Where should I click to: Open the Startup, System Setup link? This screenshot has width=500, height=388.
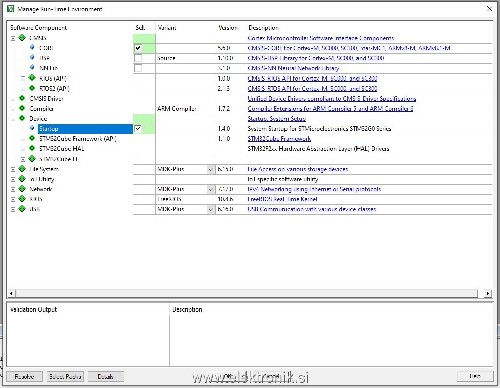point(277,119)
